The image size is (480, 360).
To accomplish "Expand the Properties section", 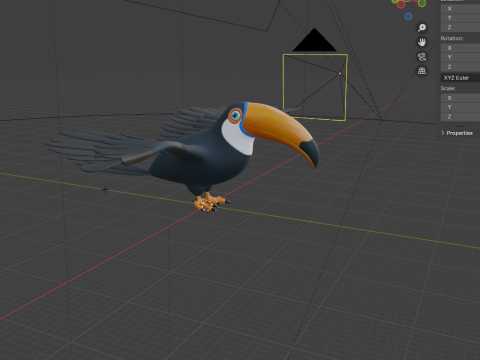I will (x=456, y=133).
